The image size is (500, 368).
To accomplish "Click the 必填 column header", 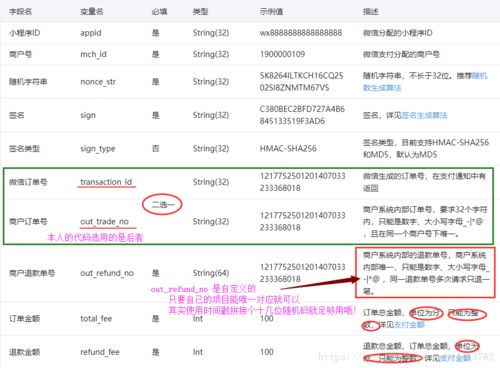I will [x=159, y=12].
